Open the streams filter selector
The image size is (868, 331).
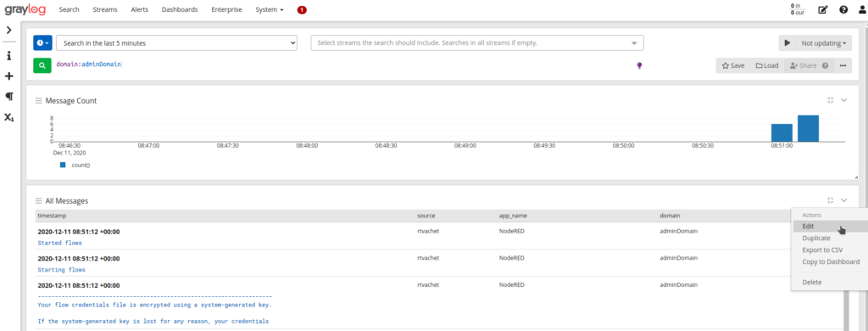tap(477, 42)
